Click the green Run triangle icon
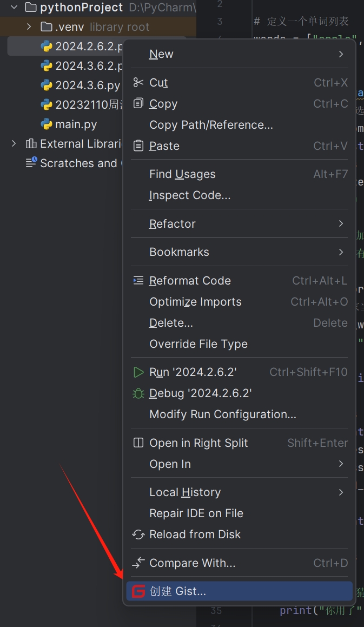Viewport: 364px width, 627px height. [x=138, y=372]
